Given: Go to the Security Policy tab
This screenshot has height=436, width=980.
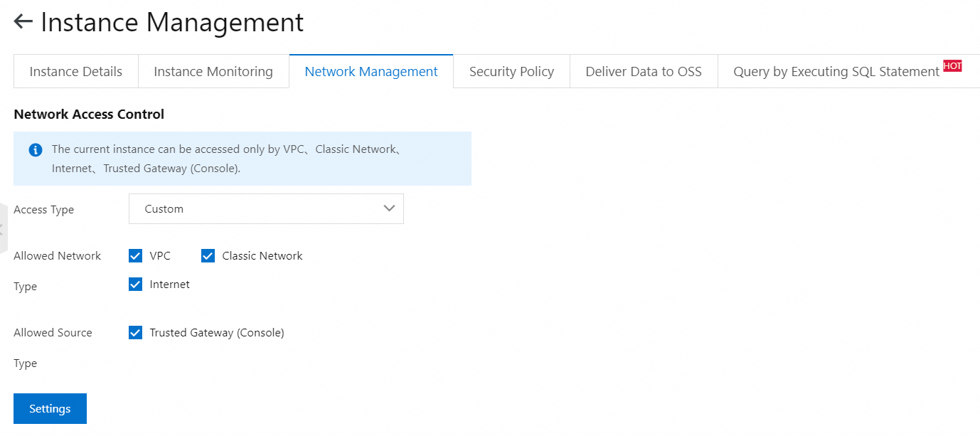Looking at the screenshot, I should (511, 72).
